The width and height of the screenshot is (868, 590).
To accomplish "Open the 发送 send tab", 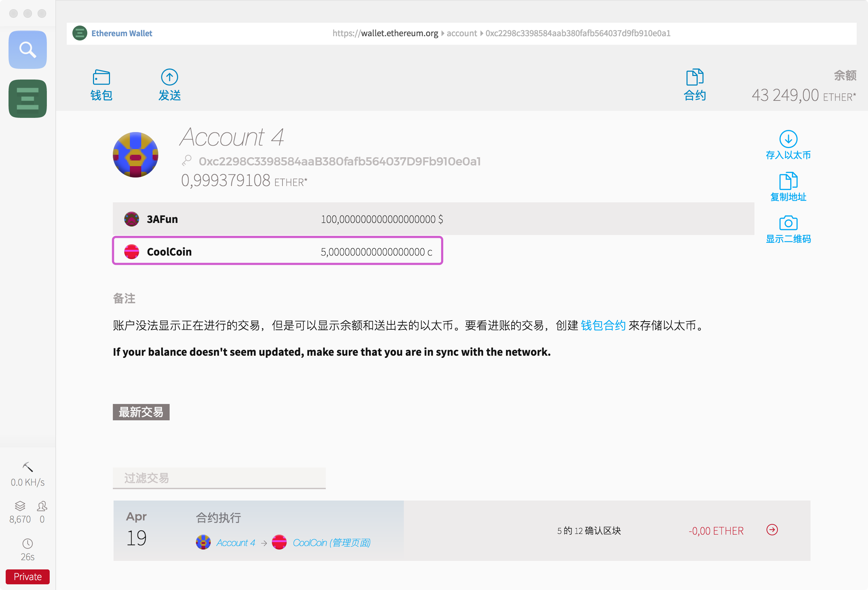I will pyautogui.click(x=170, y=85).
